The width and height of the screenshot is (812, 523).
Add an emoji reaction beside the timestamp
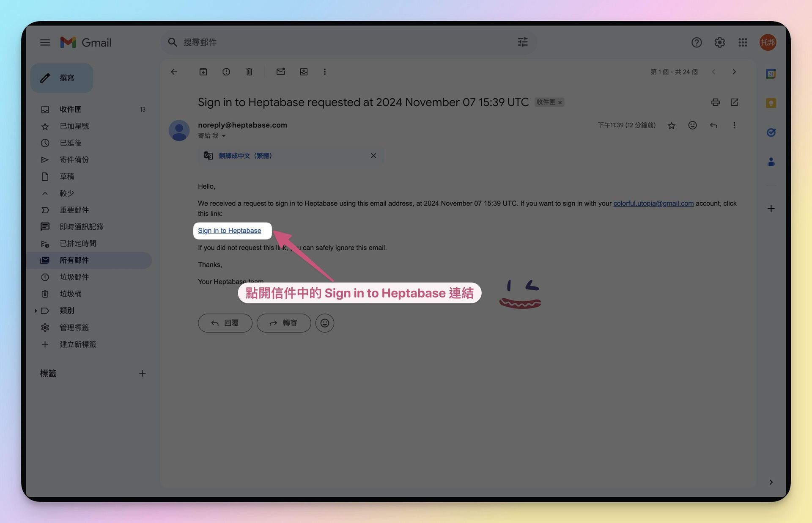pyautogui.click(x=692, y=125)
